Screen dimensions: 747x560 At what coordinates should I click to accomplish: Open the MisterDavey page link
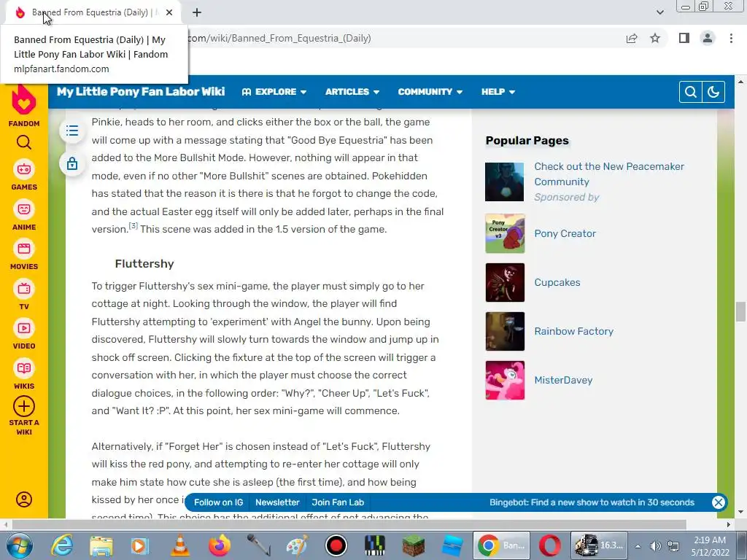pos(563,380)
